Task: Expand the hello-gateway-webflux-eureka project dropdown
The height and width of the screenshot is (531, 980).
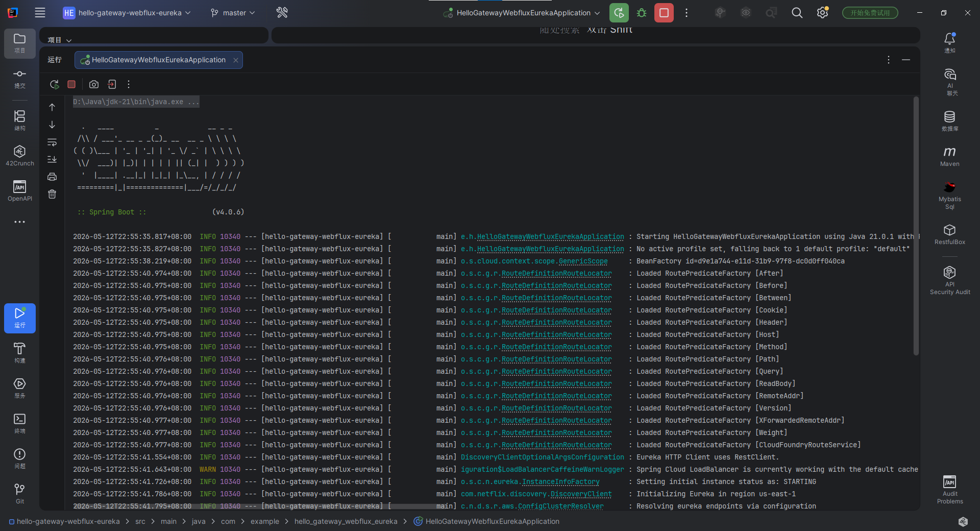Action: (127, 13)
